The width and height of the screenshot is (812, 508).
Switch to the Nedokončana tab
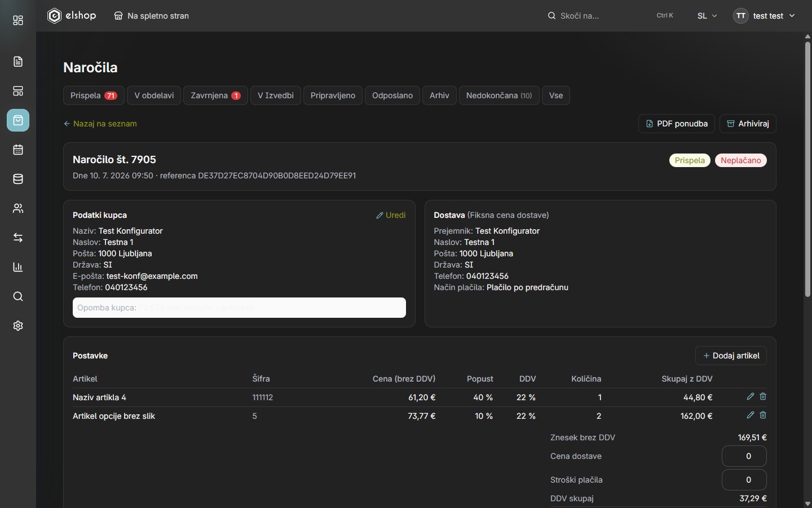[499, 95]
